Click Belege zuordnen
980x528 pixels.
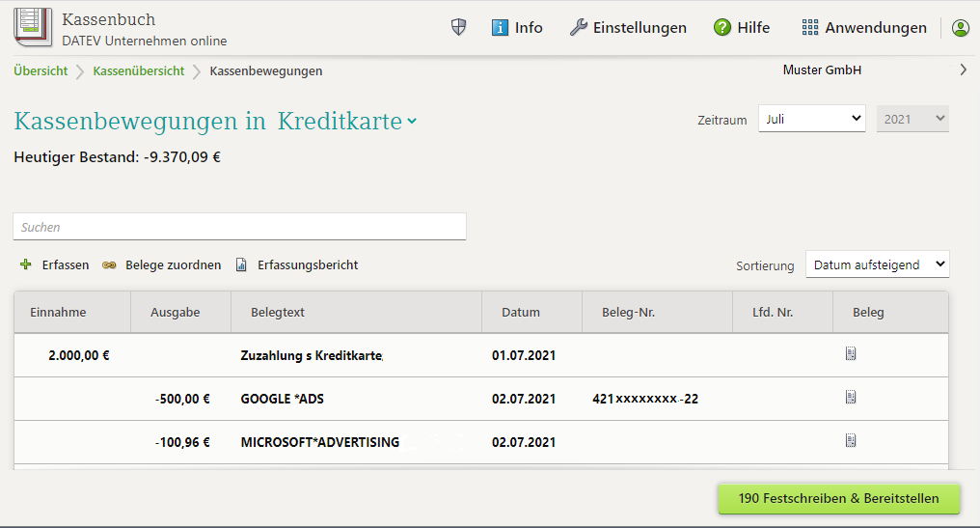[x=162, y=264]
